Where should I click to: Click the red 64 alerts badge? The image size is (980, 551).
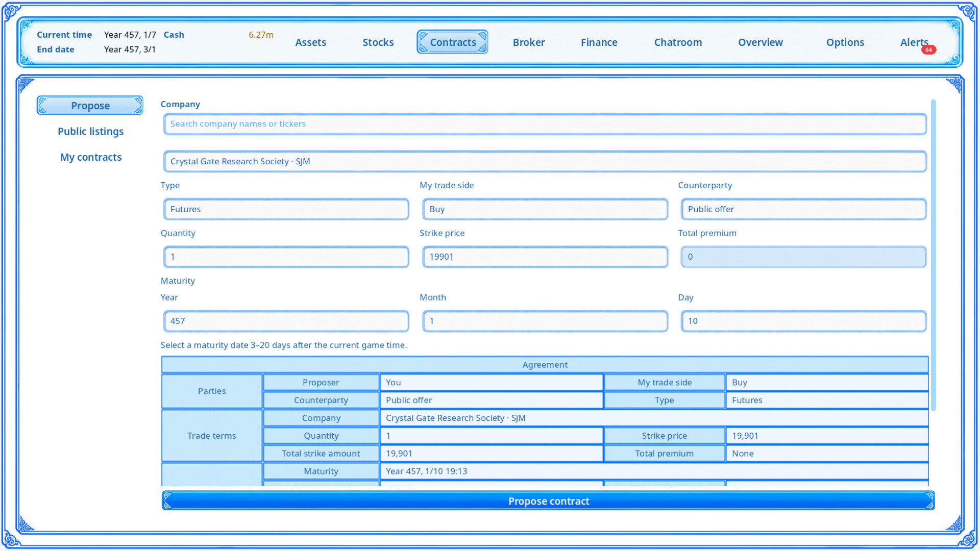pyautogui.click(x=928, y=49)
